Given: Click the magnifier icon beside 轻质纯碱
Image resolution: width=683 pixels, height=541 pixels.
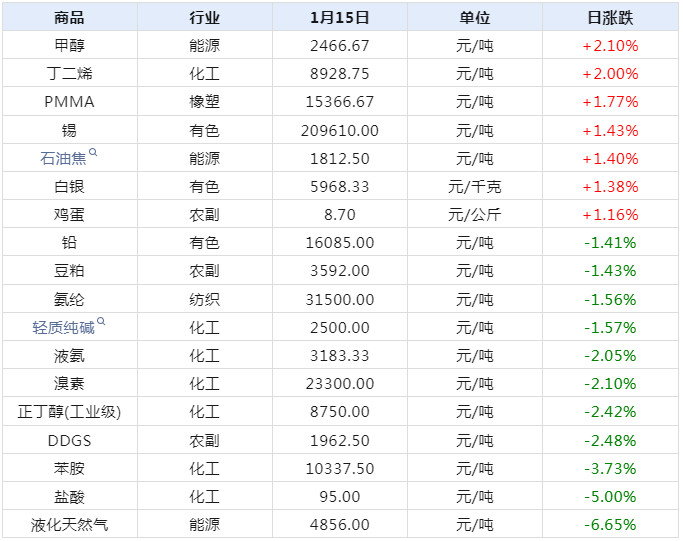Looking at the screenshot, I should click(101, 323).
